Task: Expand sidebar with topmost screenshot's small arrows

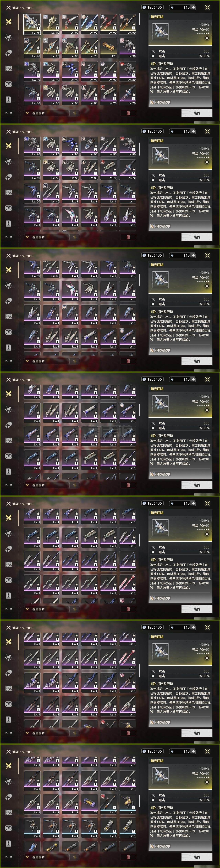Action: tap(9, 113)
